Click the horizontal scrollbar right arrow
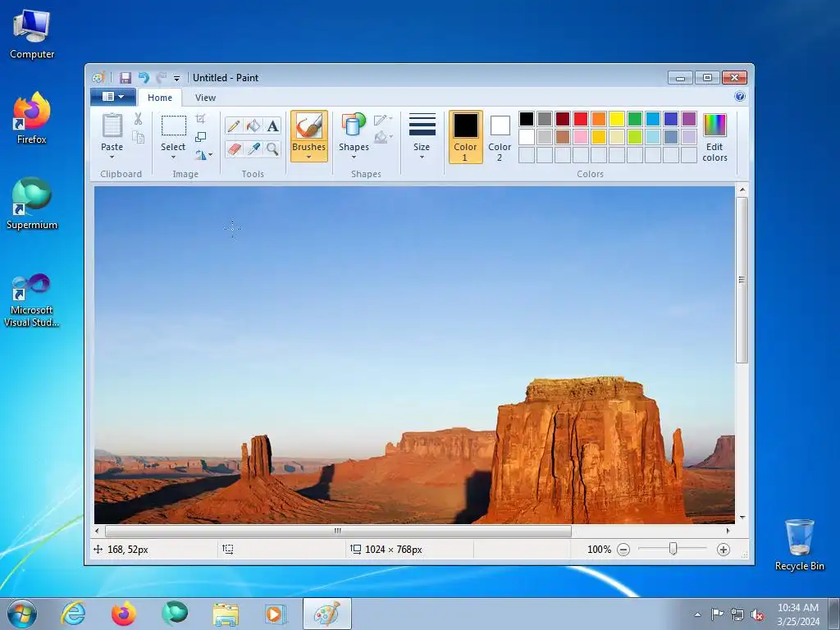 [728, 531]
